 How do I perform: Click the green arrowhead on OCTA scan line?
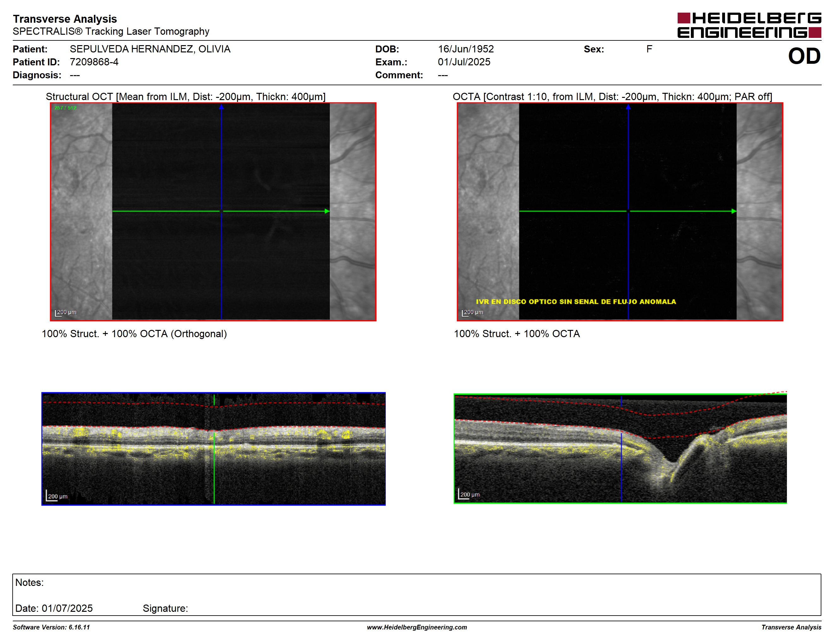(734, 211)
